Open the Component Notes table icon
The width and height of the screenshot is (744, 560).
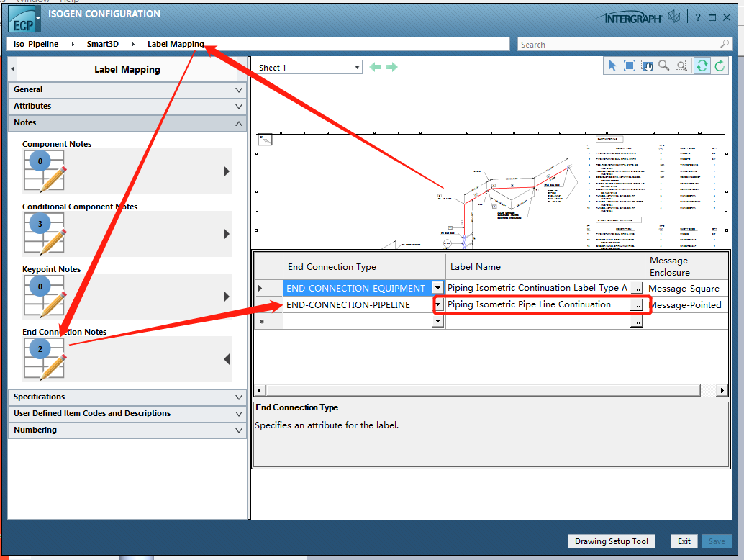pos(45,171)
